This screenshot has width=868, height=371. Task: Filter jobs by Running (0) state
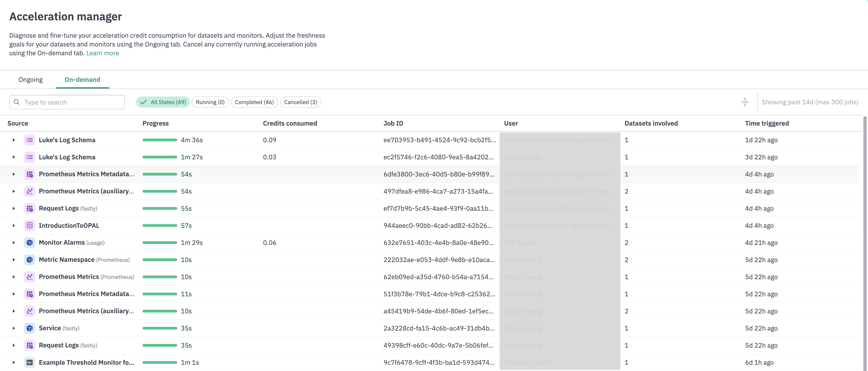[x=210, y=102]
